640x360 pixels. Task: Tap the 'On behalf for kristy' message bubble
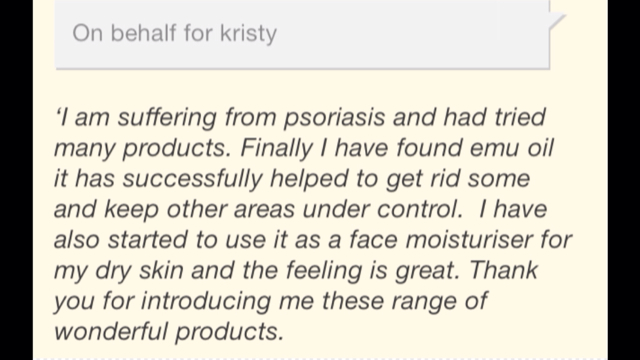coord(302,34)
